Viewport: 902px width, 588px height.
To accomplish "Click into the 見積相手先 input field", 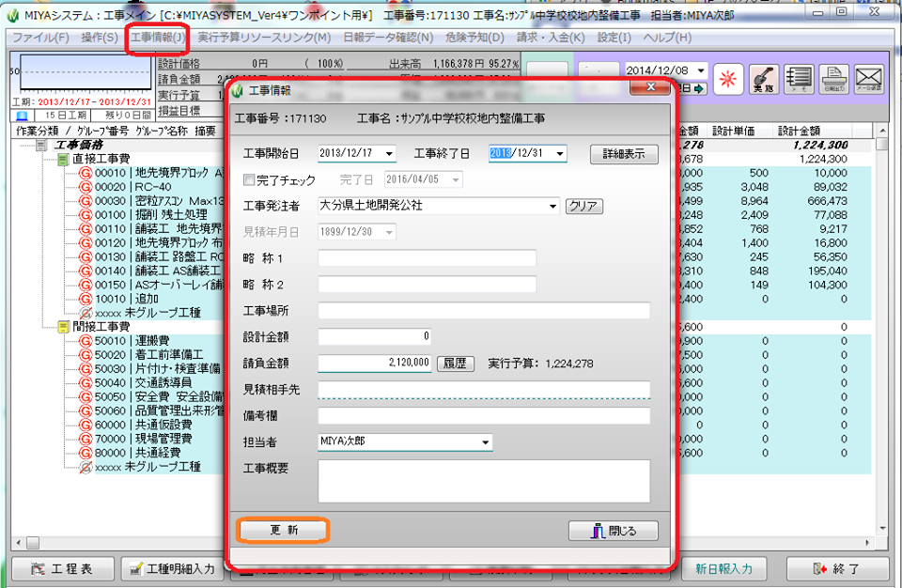I will tap(484, 390).
